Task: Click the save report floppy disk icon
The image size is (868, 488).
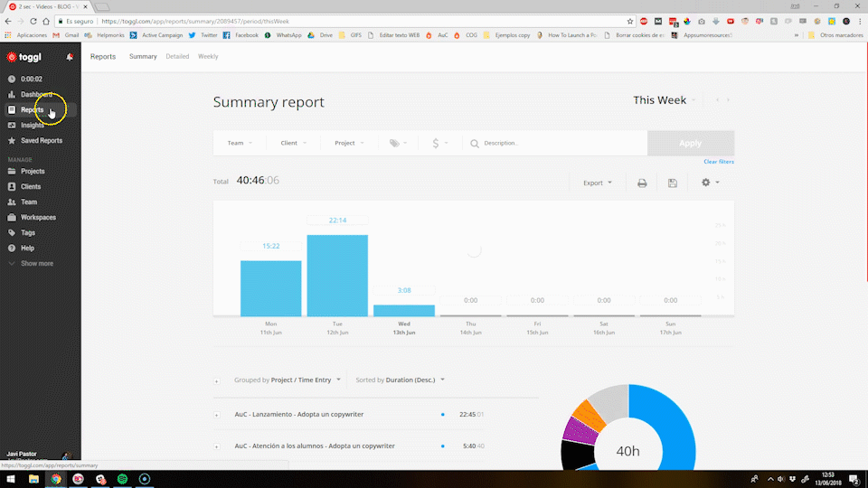Action: [x=672, y=183]
